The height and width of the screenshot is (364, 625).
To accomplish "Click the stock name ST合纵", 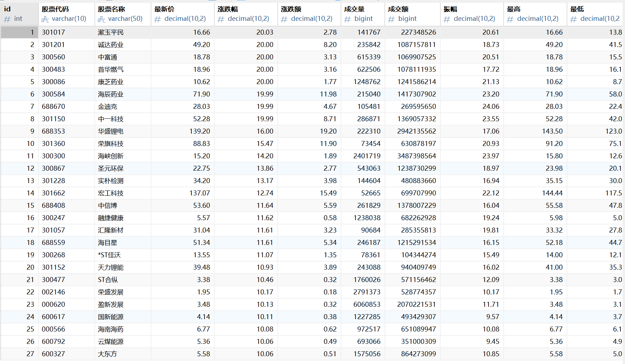I will 108,280.
